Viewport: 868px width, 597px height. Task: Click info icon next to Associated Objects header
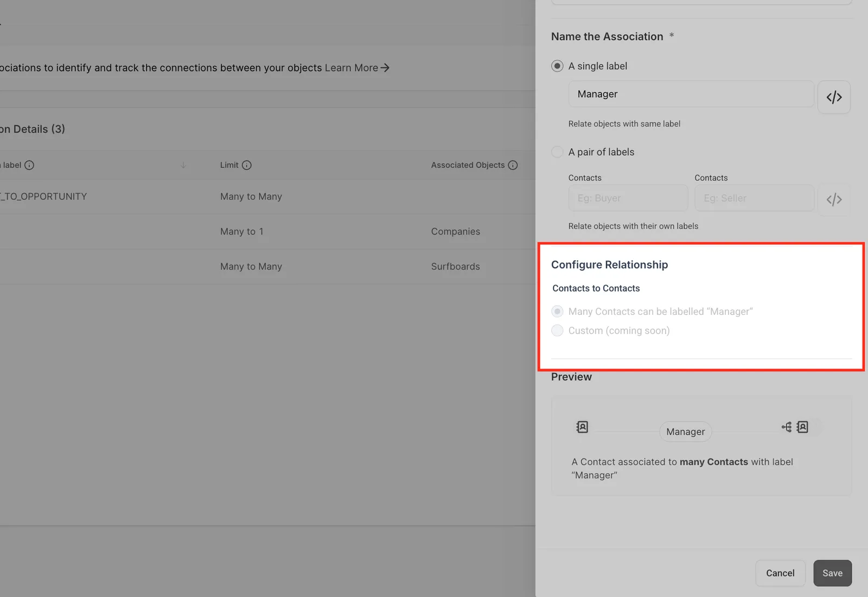[513, 165]
